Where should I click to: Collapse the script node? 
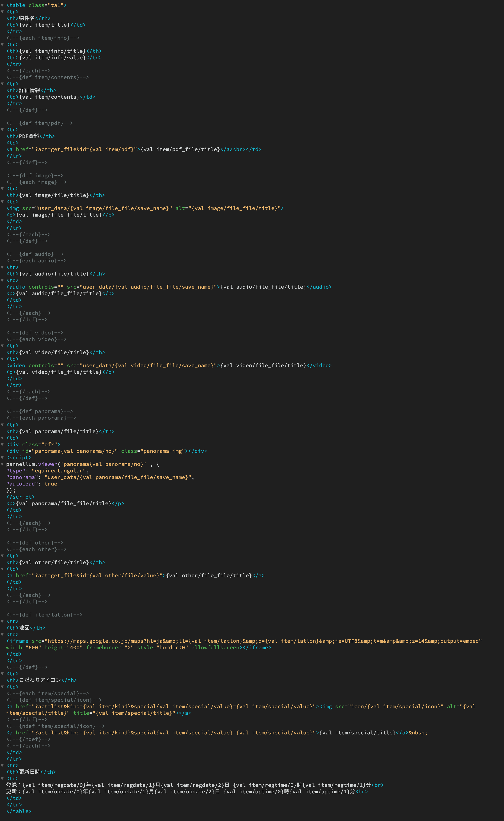point(2,457)
